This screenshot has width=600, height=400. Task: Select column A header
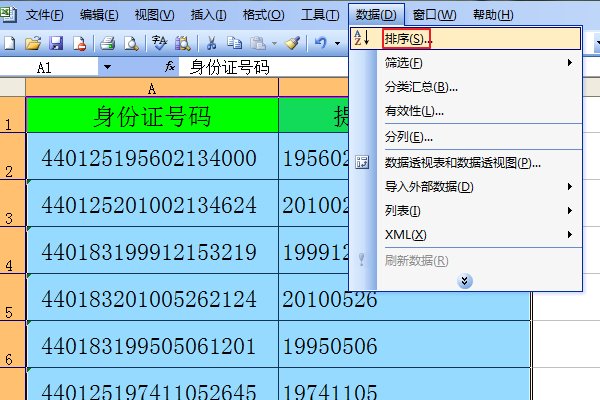click(x=152, y=88)
